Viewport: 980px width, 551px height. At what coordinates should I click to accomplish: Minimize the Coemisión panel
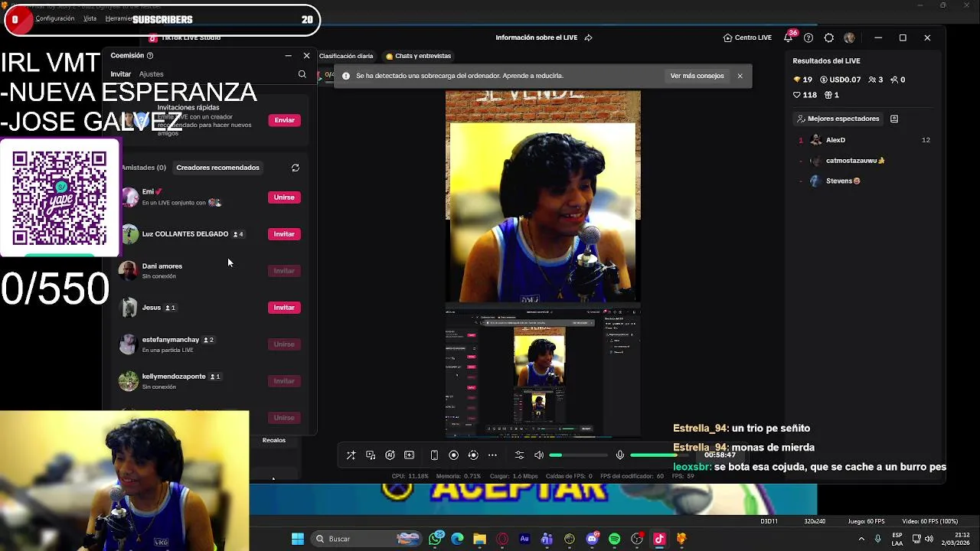pyautogui.click(x=288, y=55)
